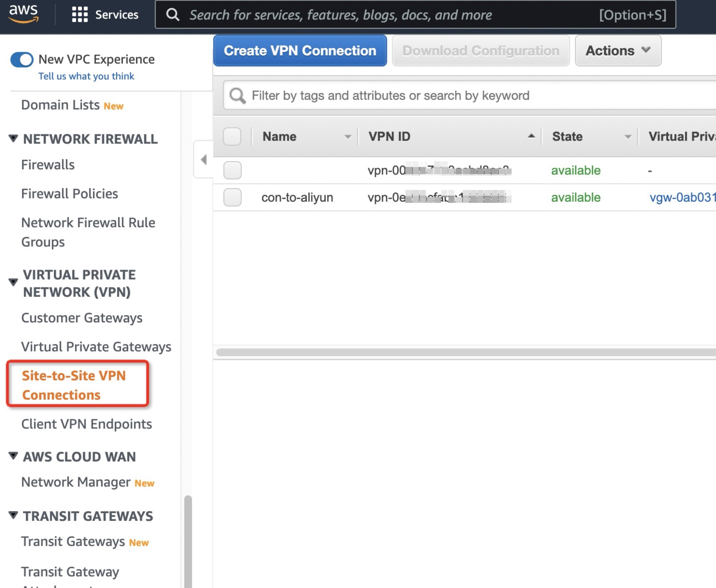Check the select-all checkbox in the table header
The height and width of the screenshot is (588, 716).
pyautogui.click(x=232, y=136)
